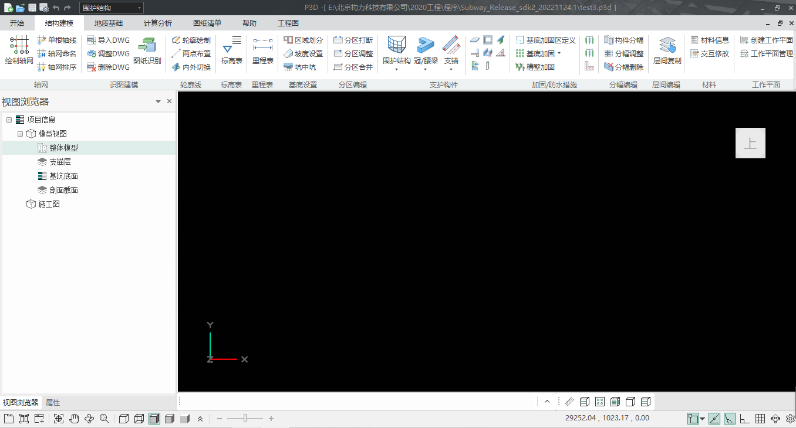Click the 分幅删除 frame delete tool

click(624, 67)
